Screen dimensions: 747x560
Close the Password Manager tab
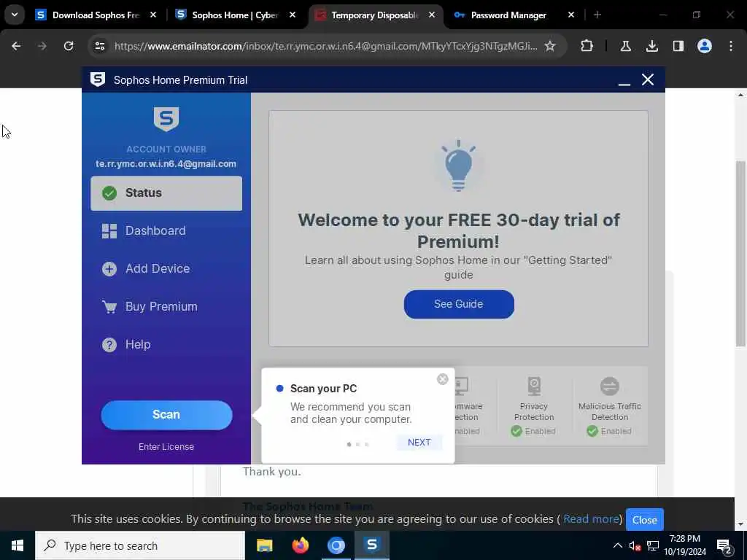coord(571,15)
